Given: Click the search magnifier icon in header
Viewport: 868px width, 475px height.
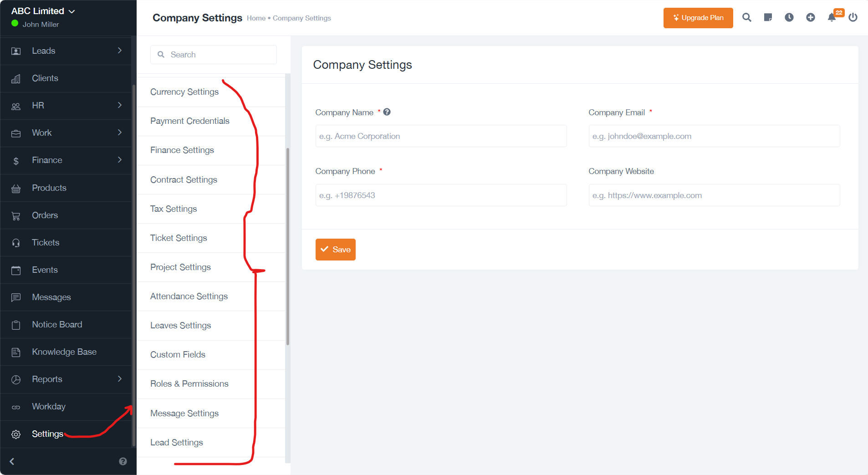Looking at the screenshot, I should pos(746,18).
